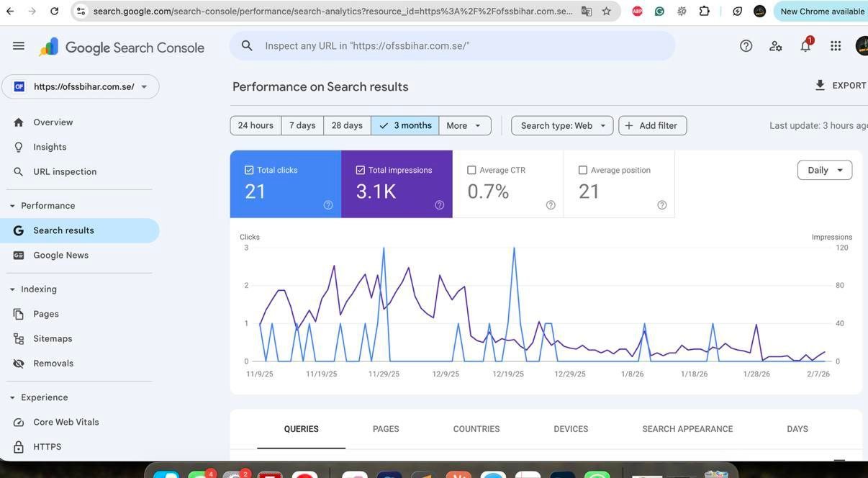Click the manage users and settings icon
868x478 pixels.
click(775, 46)
